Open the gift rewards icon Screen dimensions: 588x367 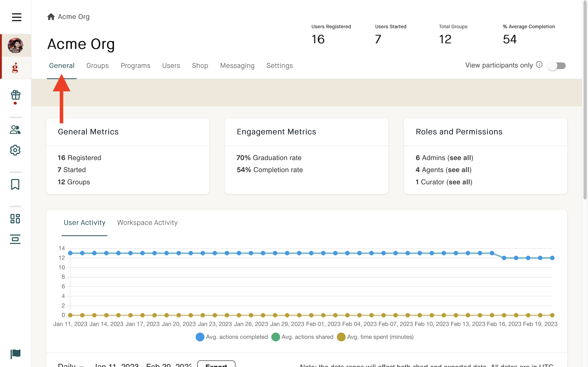tap(15, 95)
